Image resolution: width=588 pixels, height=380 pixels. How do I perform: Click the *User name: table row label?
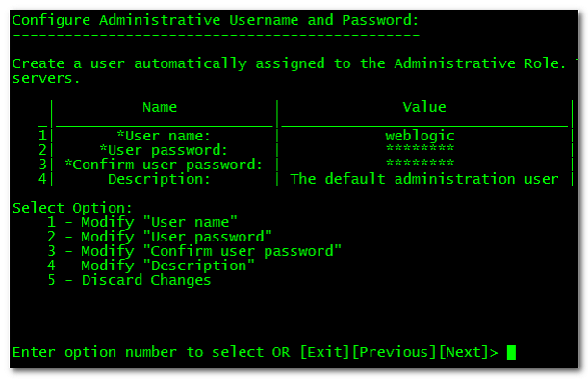[x=164, y=136]
